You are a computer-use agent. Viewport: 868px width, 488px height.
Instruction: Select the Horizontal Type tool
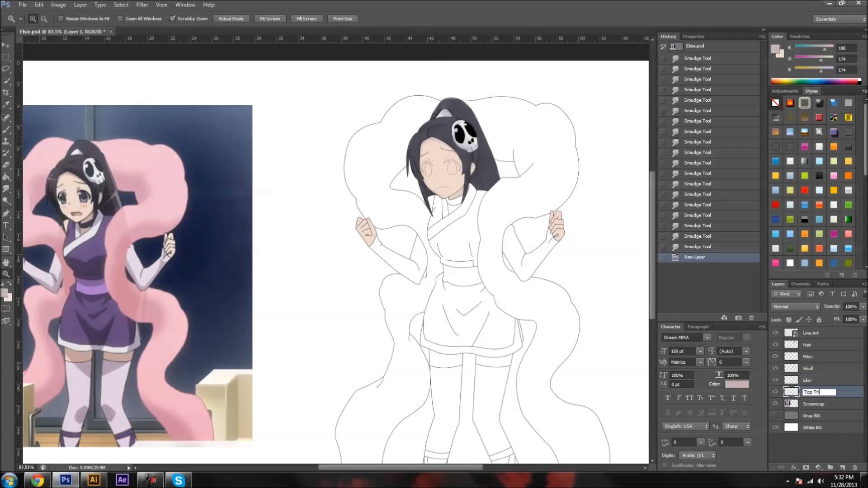pyautogui.click(x=6, y=225)
